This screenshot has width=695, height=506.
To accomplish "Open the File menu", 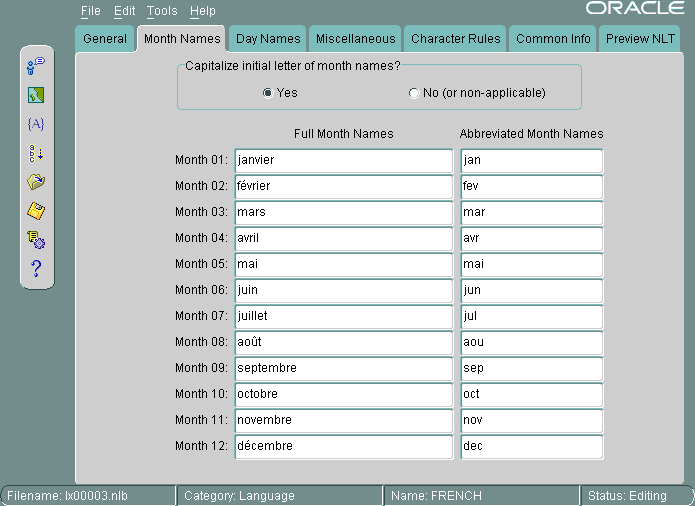I will [90, 11].
